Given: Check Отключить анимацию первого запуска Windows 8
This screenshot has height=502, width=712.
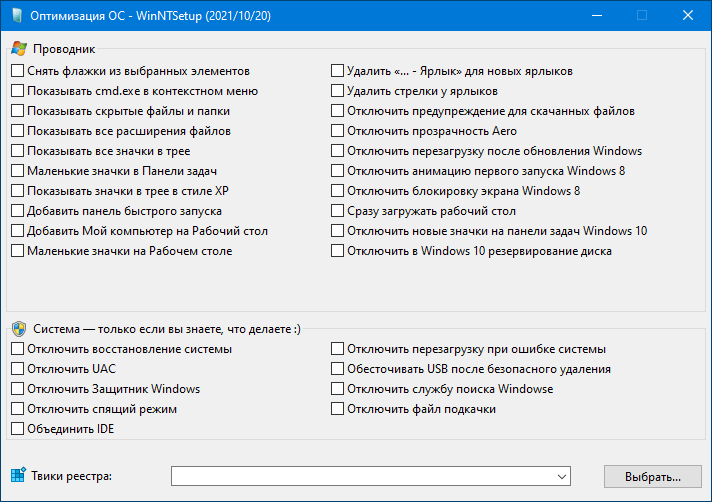Looking at the screenshot, I should pyautogui.click(x=337, y=171).
